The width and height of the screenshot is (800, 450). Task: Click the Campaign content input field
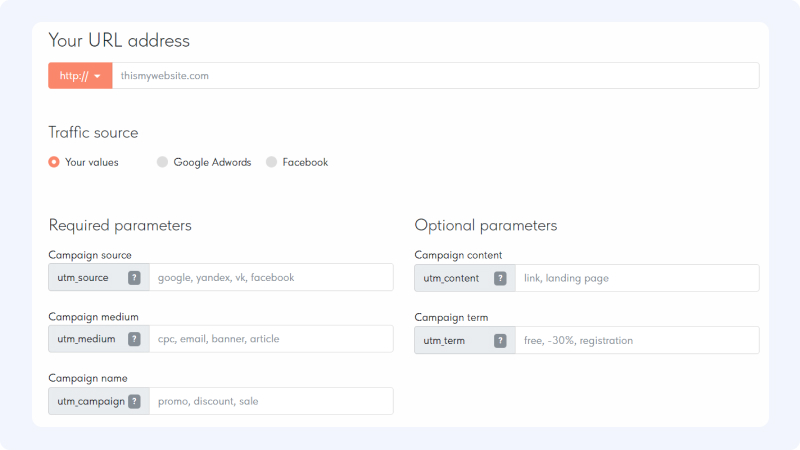637,278
